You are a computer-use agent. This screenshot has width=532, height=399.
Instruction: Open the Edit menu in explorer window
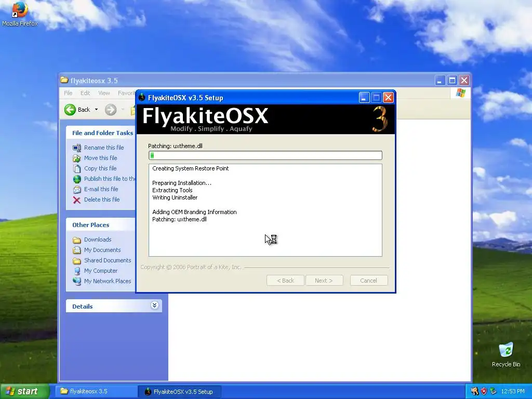click(x=85, y=93)
